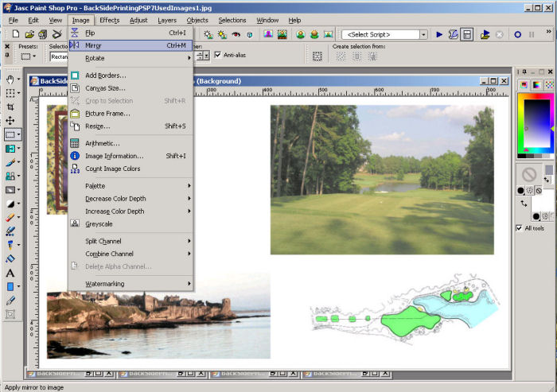Viewport: 557px width, 392px height.
Task: Click the red-eye removal icon
Action: (x=236, y=35)
